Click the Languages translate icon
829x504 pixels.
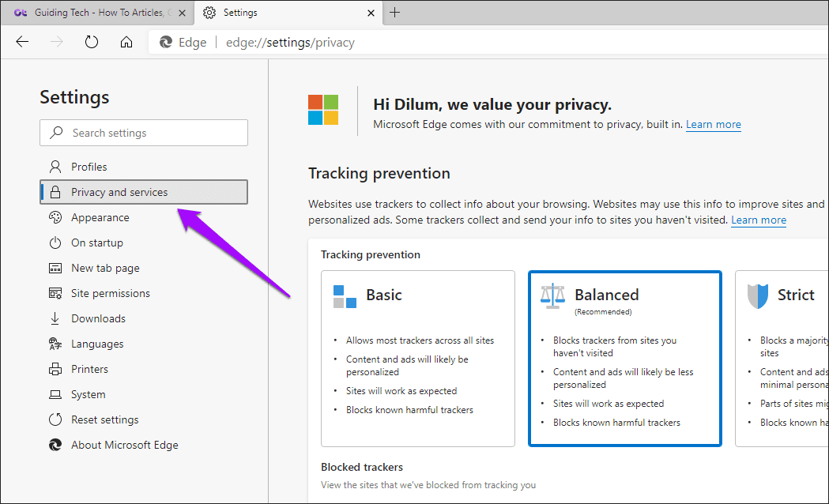[55, 344]
